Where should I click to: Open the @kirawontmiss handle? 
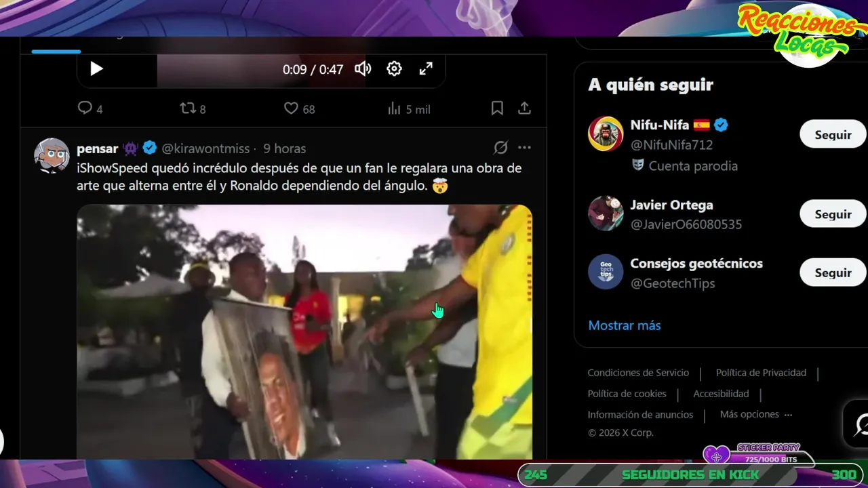tap(205, 148)
